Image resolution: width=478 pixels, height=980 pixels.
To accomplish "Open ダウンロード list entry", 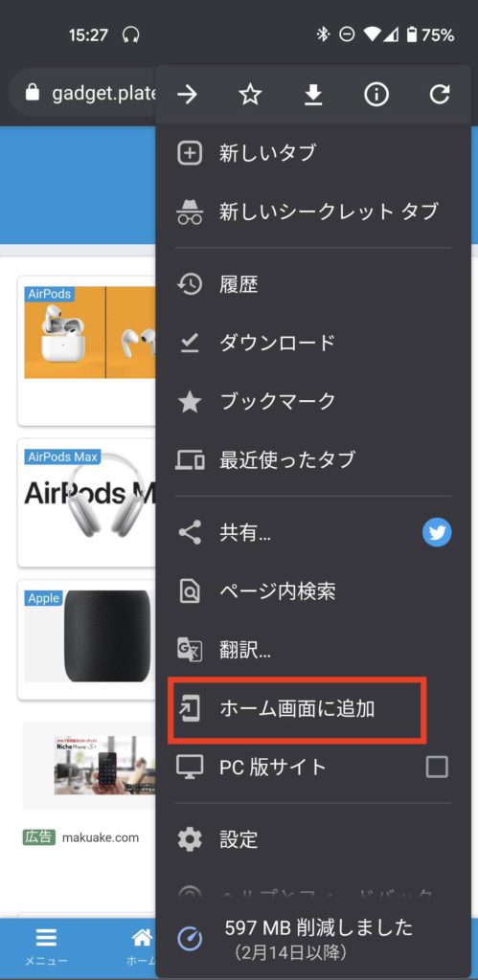I will tap(313, 343).
